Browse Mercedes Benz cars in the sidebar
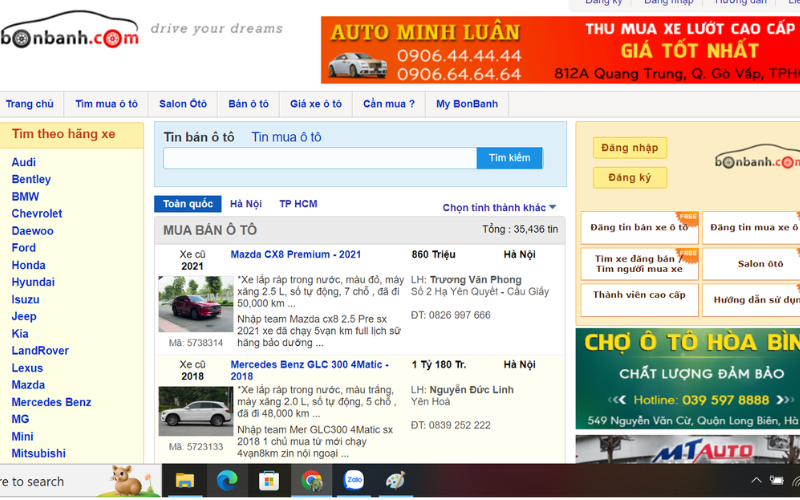 click(52, 402)
